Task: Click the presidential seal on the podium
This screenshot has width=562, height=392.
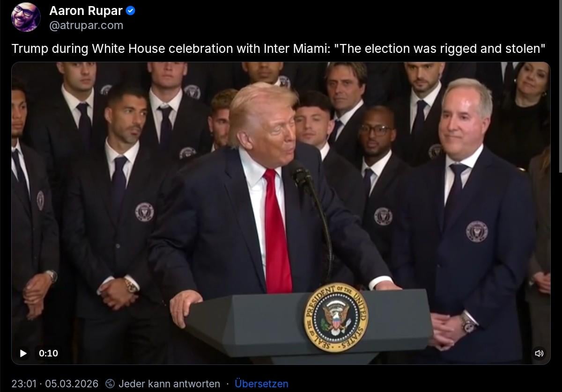Action: point(335,317)
